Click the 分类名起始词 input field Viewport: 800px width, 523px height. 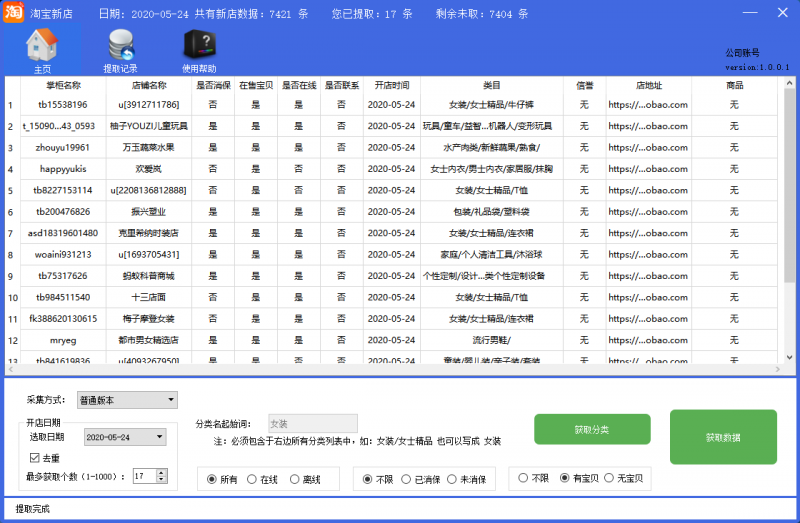tap(312, 423)
